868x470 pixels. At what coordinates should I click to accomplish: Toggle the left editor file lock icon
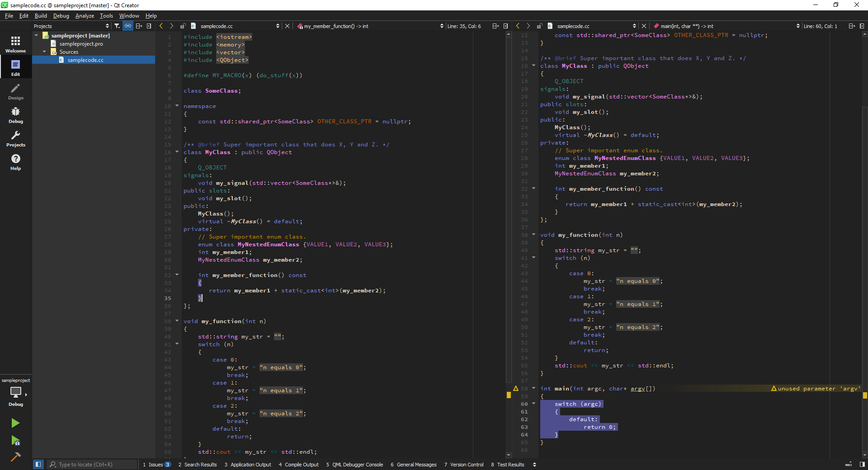click(x=183, y=26)
